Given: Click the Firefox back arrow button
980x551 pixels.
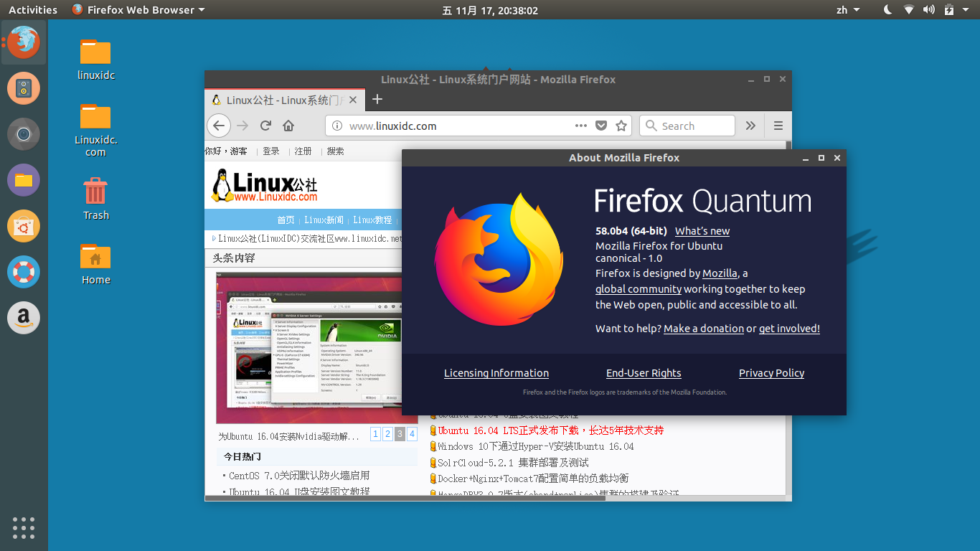Looking at the screenshot, I should pyautogui.click(x=219, y=126).
